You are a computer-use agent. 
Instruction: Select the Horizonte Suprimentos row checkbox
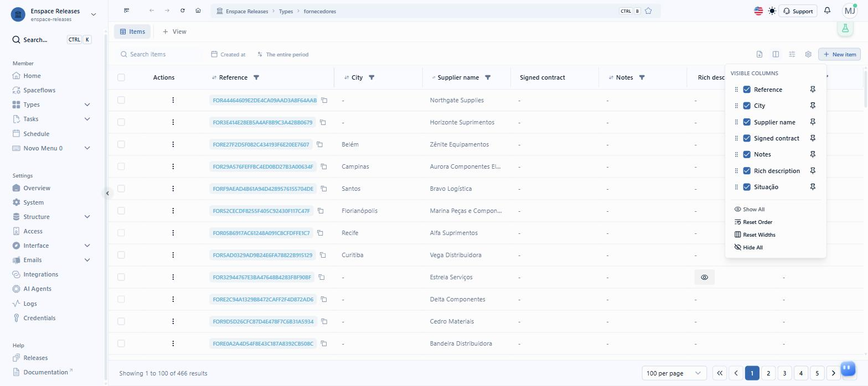(x=121, y=122)
